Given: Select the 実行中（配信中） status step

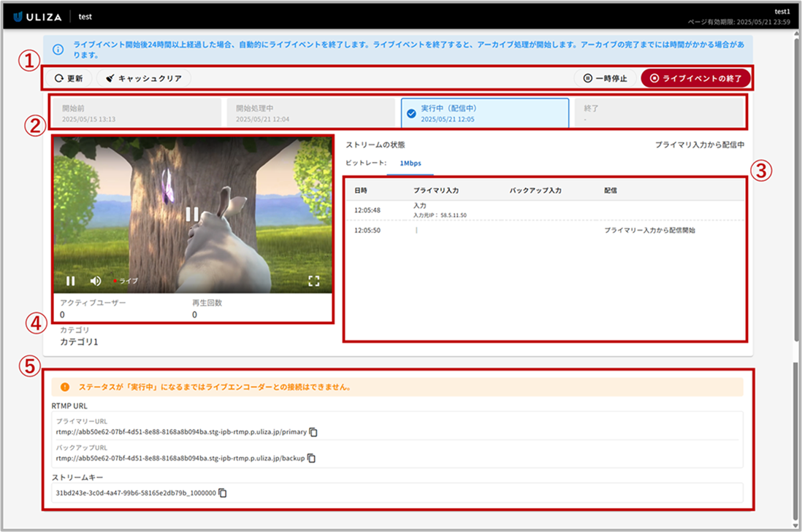Looking at the screenshot, I should click(x=485, y=113).
